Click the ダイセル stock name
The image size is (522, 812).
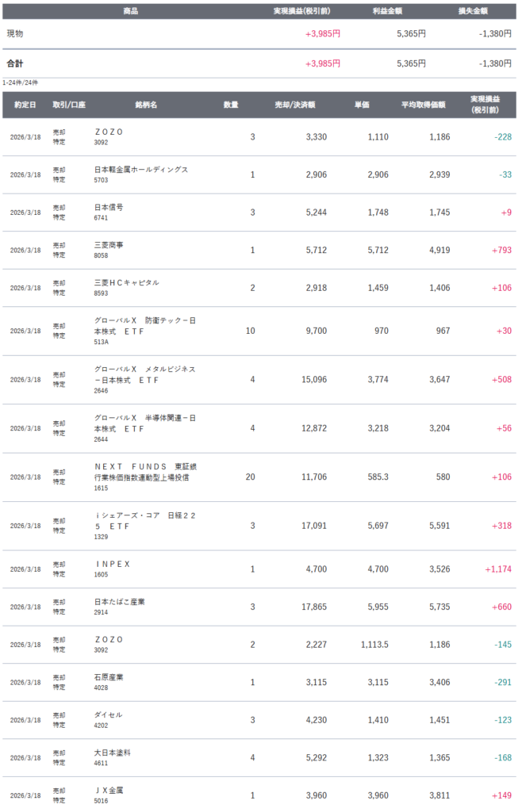pyautogui.click(x=108, y=715)
